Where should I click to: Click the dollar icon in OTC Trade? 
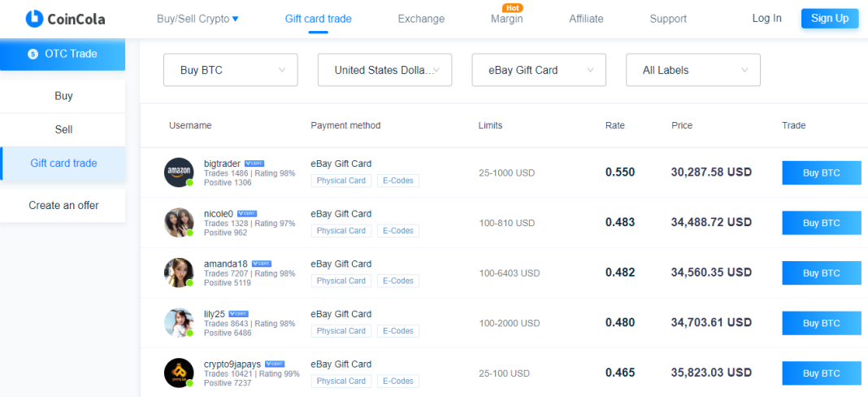click(33, 54)
